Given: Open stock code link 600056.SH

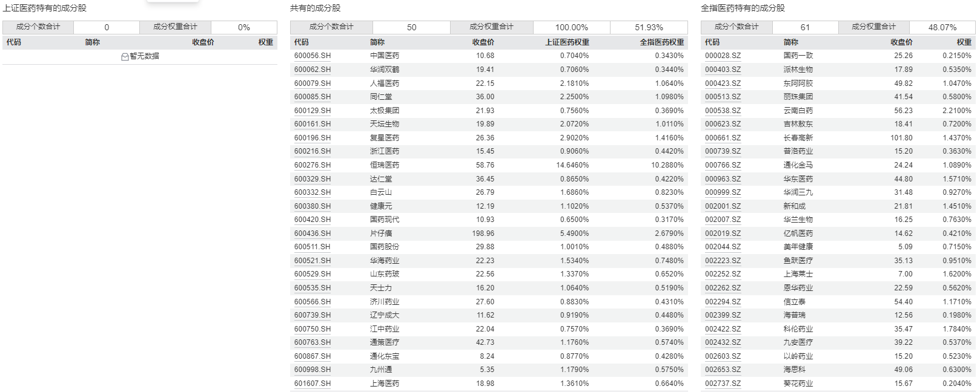Looking at the screenshot, I should click(313, 56).
